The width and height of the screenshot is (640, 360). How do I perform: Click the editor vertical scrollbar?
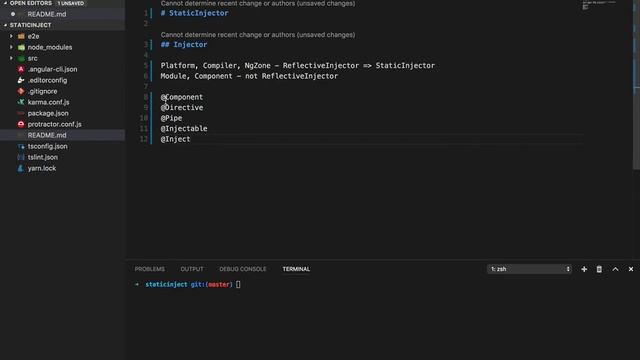coord(636,84)
